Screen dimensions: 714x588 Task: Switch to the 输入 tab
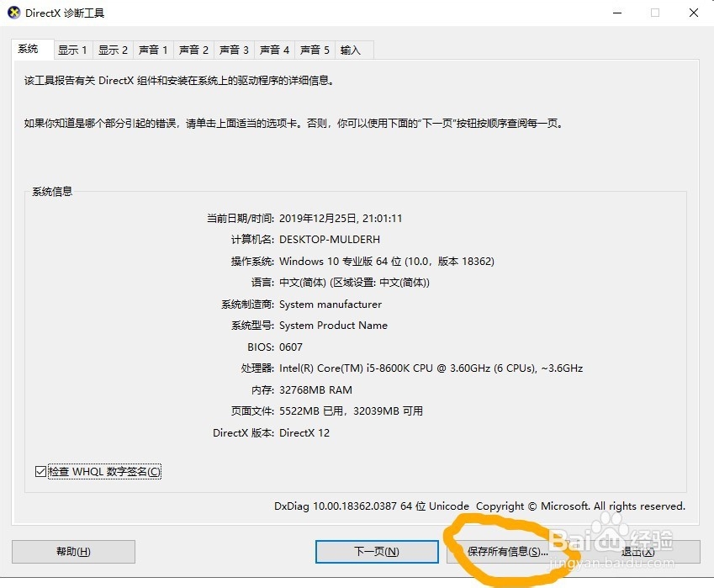point(352,50)
